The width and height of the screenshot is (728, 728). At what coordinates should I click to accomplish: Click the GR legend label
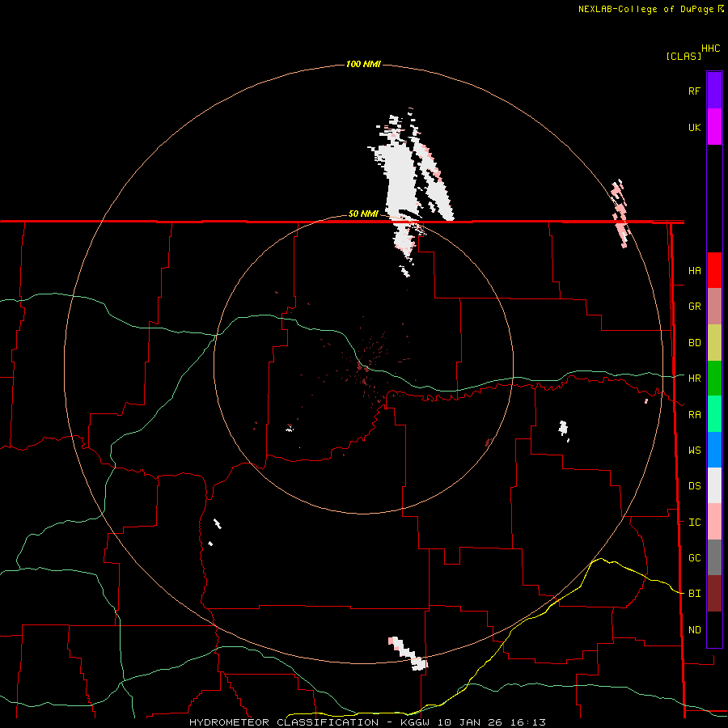tap(694, 307)
